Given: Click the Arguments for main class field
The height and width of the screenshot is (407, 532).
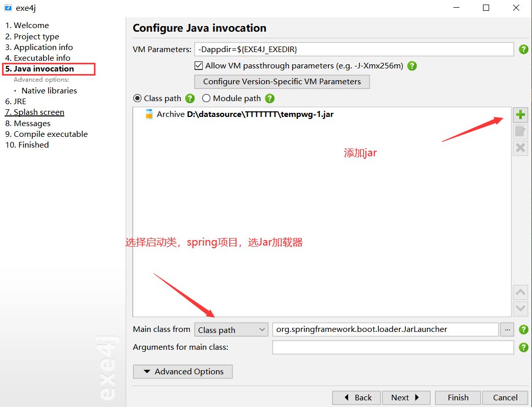Looking at the screenshot, I should click(x=393, y=347).
